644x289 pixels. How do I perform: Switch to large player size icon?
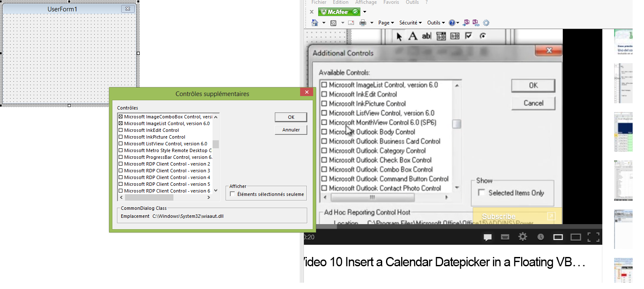tap(575, 237)
